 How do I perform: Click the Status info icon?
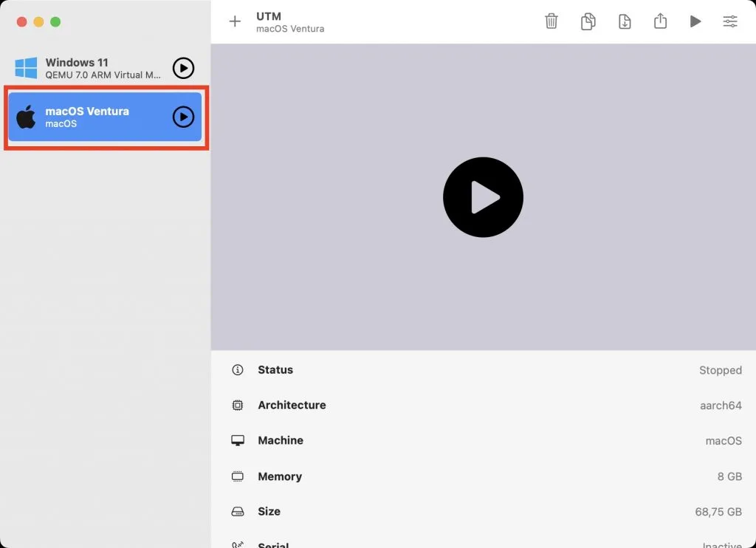[x=238, y=370]
